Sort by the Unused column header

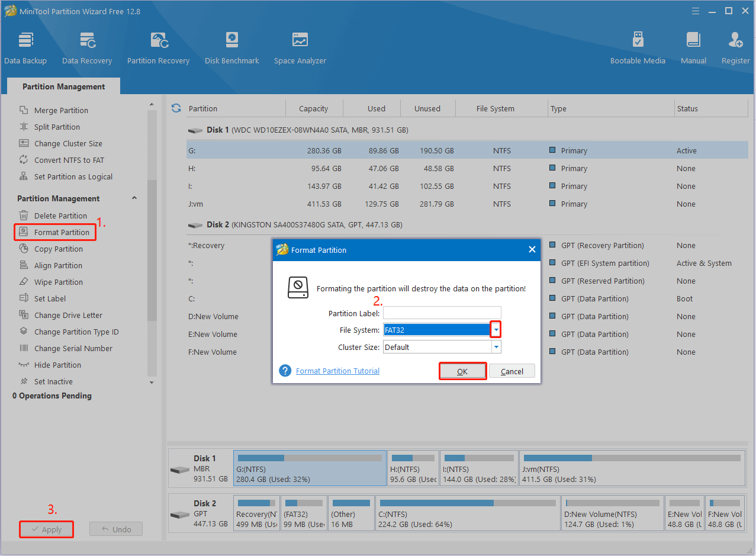coord(427,108)
